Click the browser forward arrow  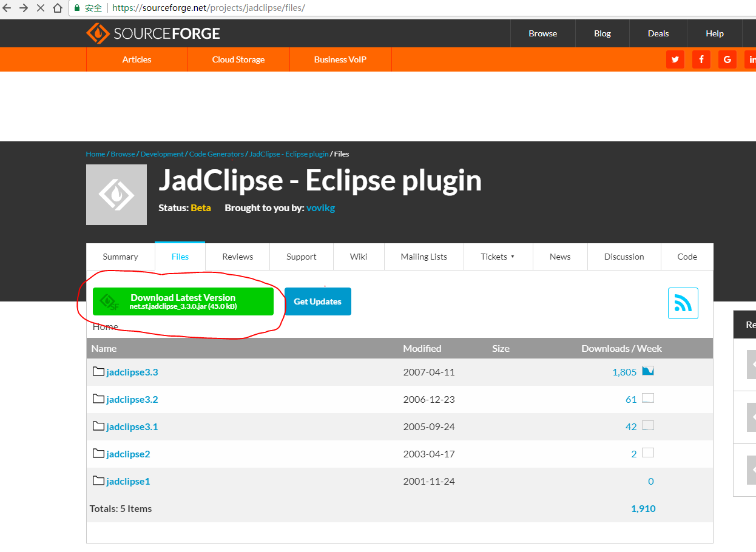(24, 8)
